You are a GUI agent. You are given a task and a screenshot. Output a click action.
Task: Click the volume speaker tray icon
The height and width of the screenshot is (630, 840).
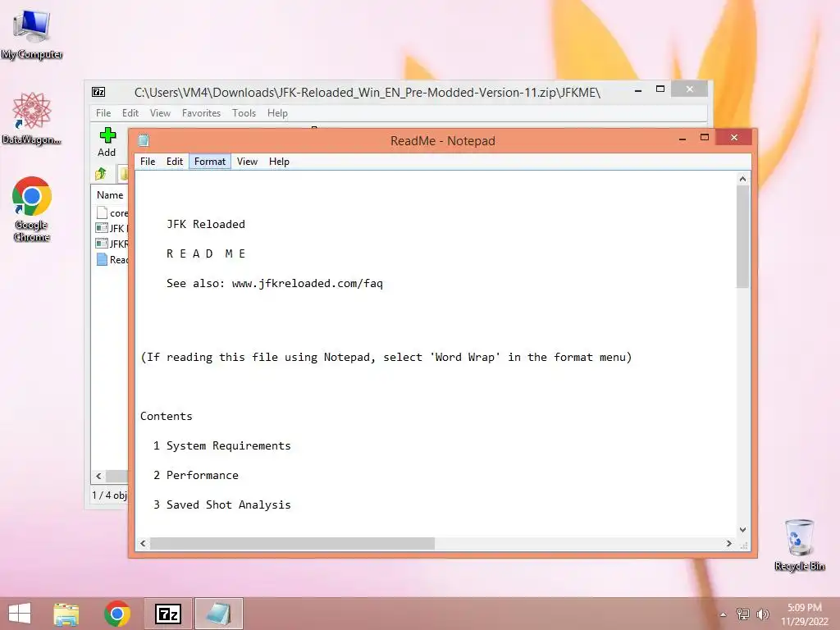[763, 614]
